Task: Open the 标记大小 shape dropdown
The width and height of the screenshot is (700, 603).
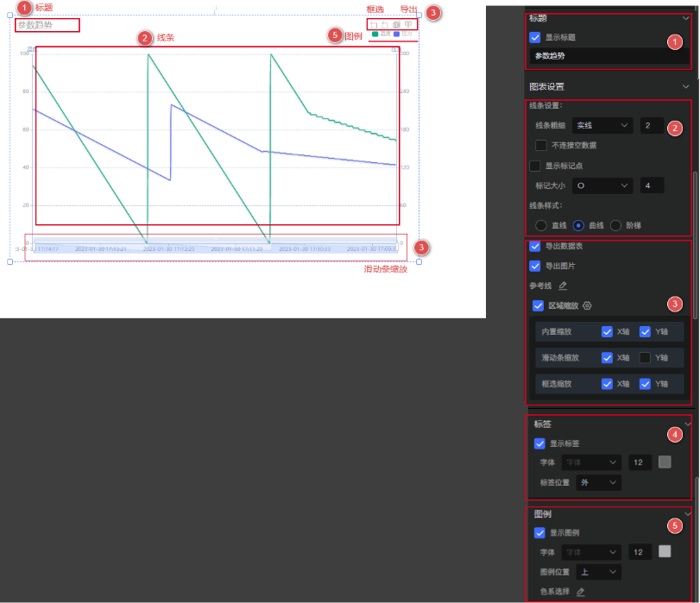Action: (602, 185)
